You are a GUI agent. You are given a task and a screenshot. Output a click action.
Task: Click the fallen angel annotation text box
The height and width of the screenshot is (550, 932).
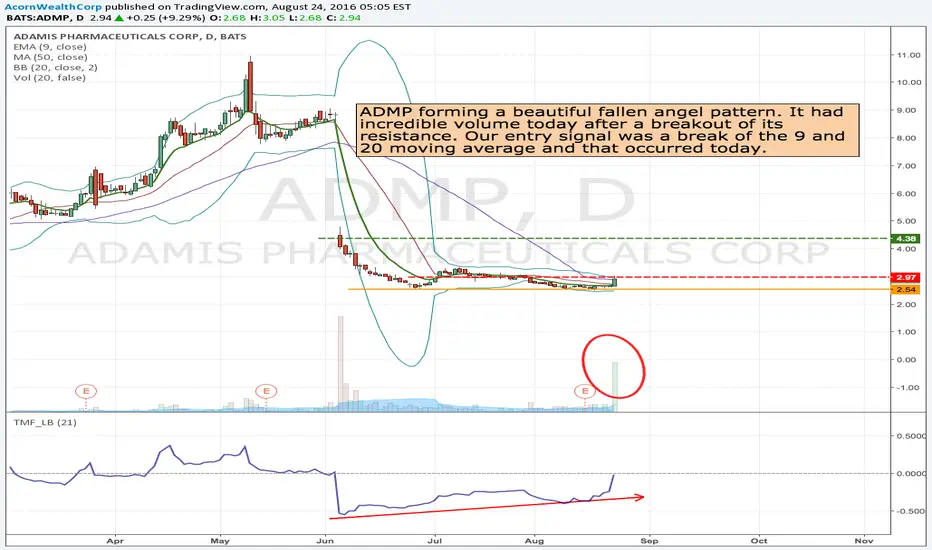pyautogui.click(x=607, y=130)
